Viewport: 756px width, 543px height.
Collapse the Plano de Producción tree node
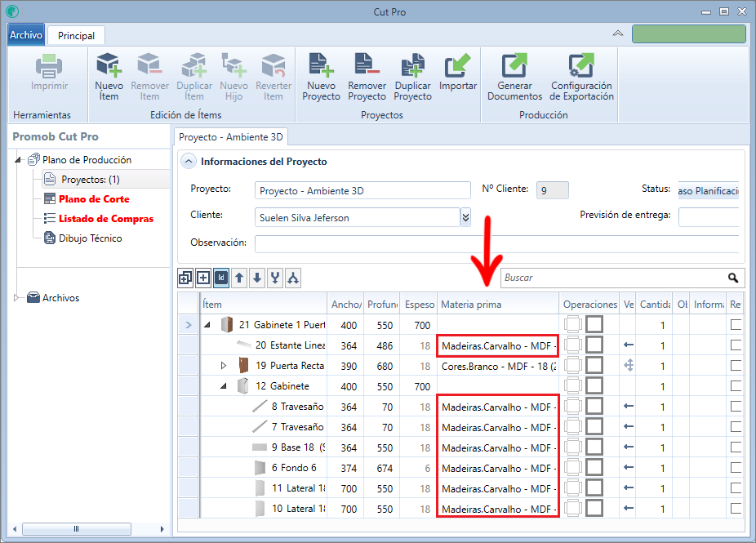pyautogui.click(x=18, y=159)
